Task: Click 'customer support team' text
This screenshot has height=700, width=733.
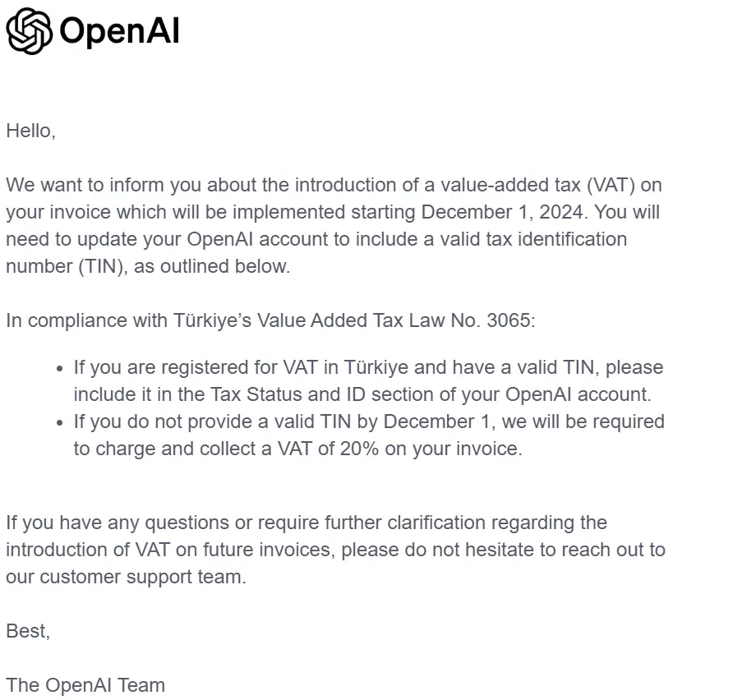Action: coord(141,577)
